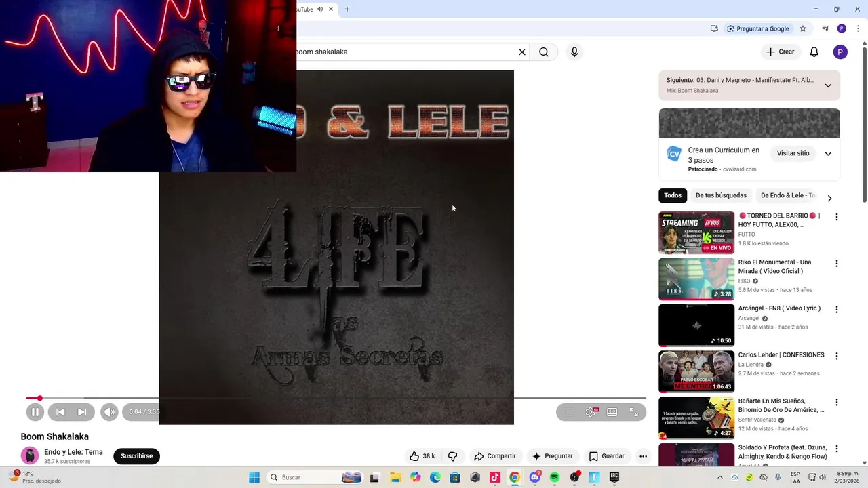Pause the Boom Shakalaka video
The image size is (868, 488).
point(35,411)
